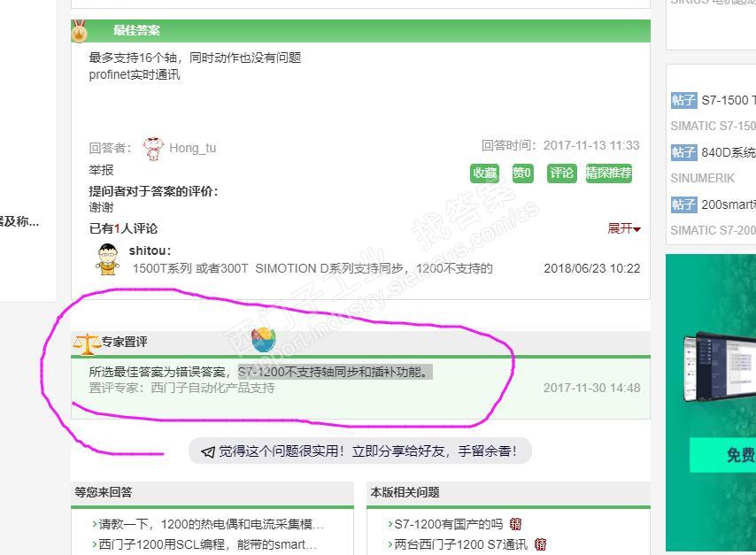Click the colorful round logo in the watermark
Image resolution: width=756 pixels, height=555 pixels.
[264, 340]
